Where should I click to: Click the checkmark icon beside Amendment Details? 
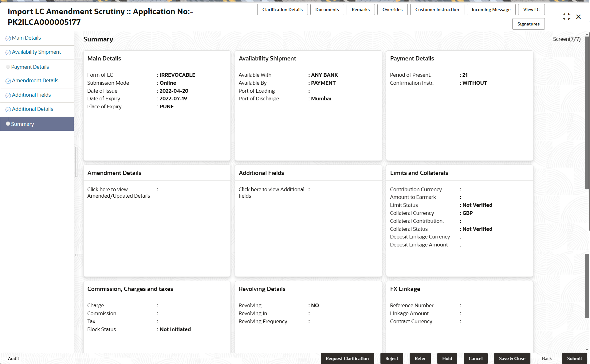[x=8, y=81]
